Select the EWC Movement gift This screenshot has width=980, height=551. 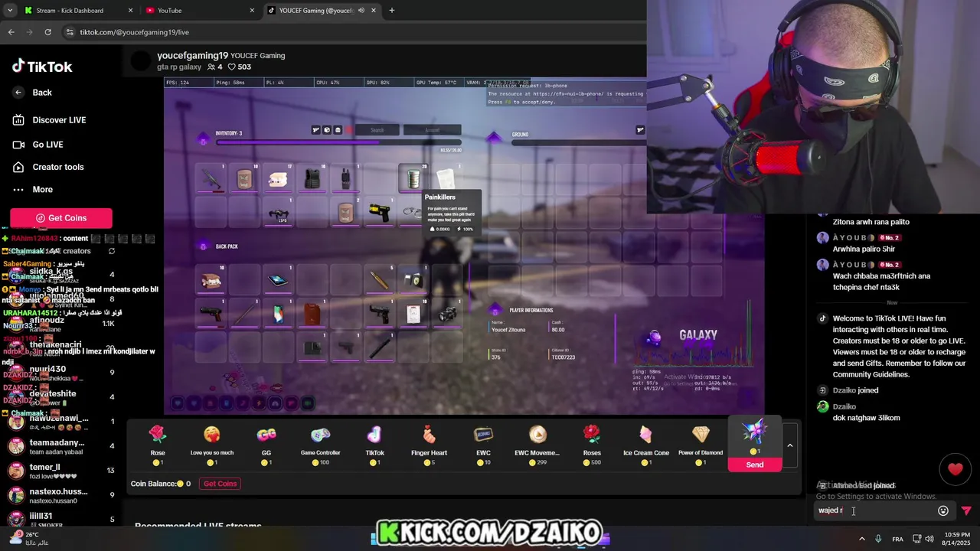537,444
